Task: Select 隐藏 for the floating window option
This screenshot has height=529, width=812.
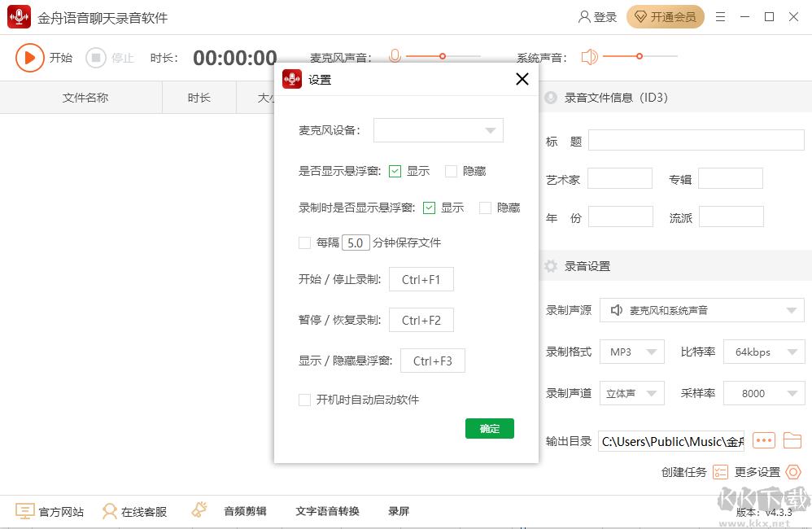Action: click(x=450, y=171)
